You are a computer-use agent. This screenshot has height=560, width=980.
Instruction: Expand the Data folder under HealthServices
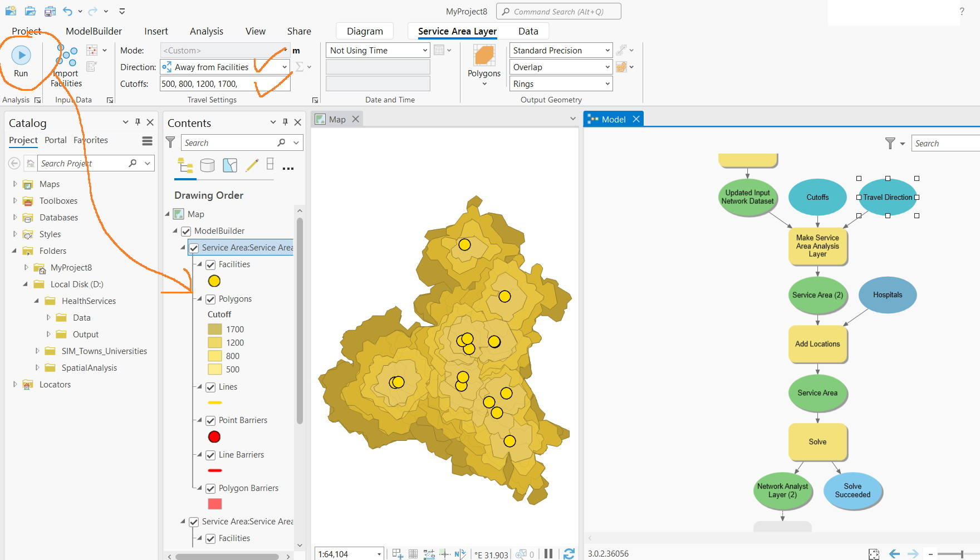pos(48,317)
